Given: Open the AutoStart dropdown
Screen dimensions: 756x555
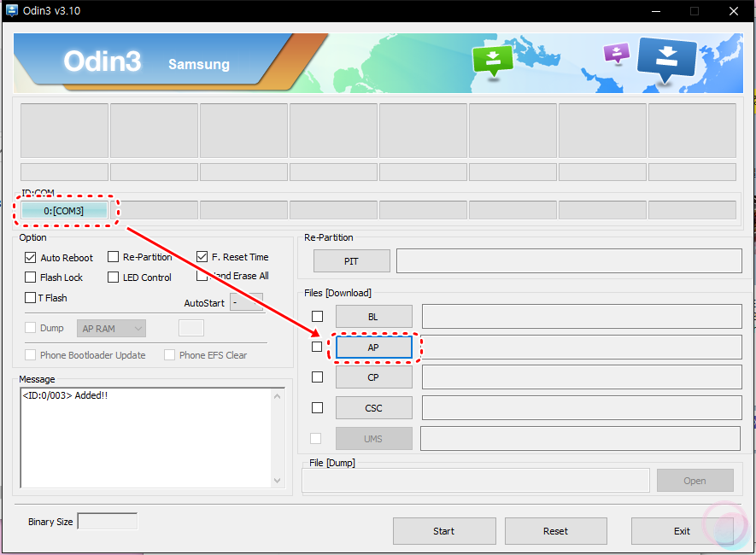Looking at the screenshot, I should 246,302.
